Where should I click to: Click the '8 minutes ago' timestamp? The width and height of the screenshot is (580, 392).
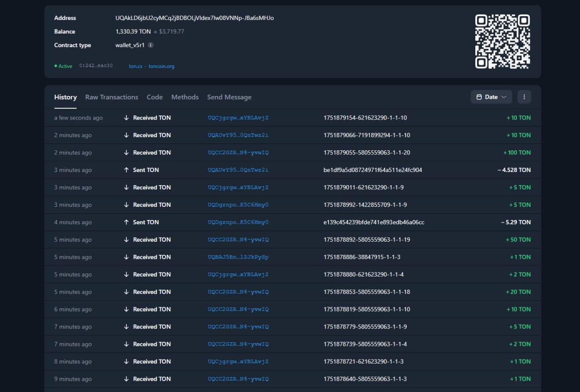pyautogui.click(x=73, y=362)
